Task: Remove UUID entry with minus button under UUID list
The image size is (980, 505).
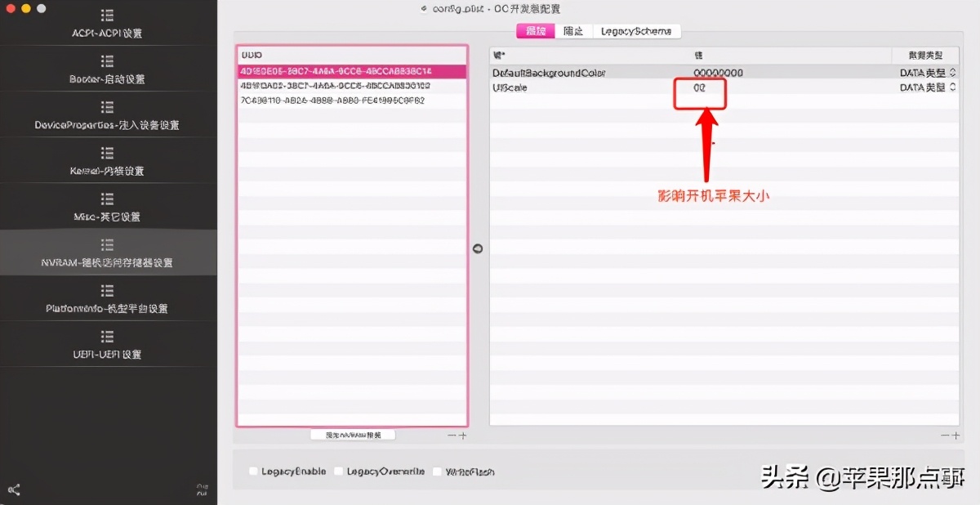Action: [x=452, y=436]
